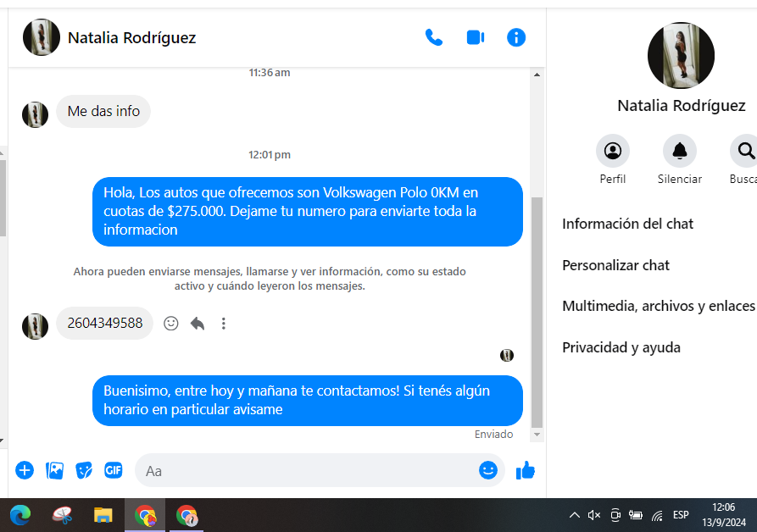Open the Snipping Tool from the taskbar
This screenshot has width=757, height=532.
pos(62,515)
